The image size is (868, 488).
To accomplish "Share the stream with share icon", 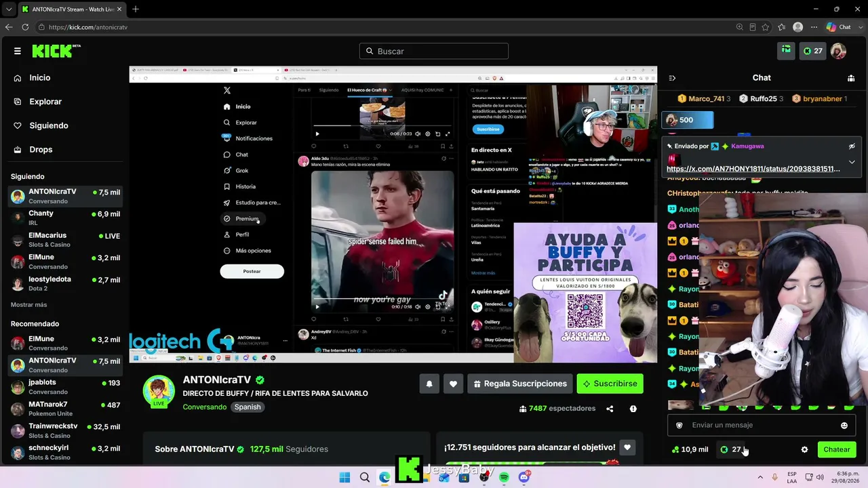I will click(610, 409).
